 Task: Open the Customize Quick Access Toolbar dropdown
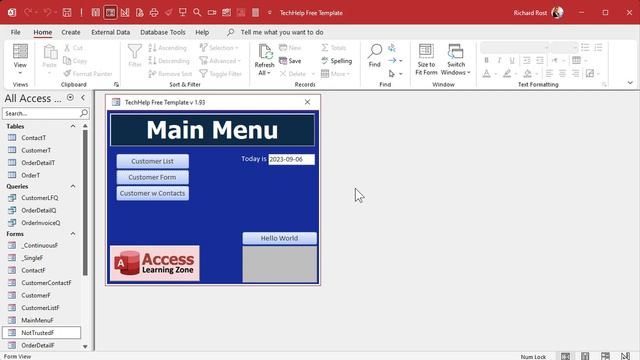pos(269,13)
